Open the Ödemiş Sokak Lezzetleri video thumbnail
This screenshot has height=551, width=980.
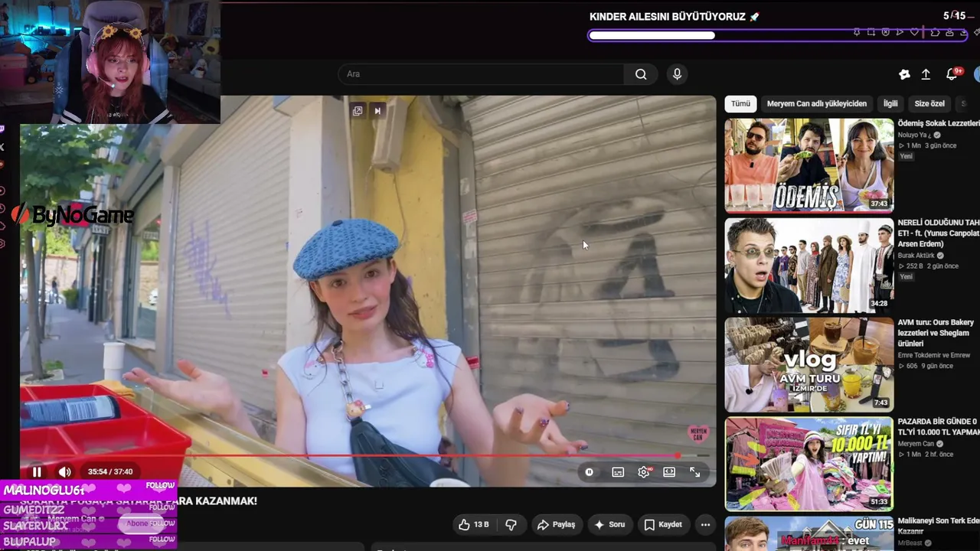[x=809, y=165]
